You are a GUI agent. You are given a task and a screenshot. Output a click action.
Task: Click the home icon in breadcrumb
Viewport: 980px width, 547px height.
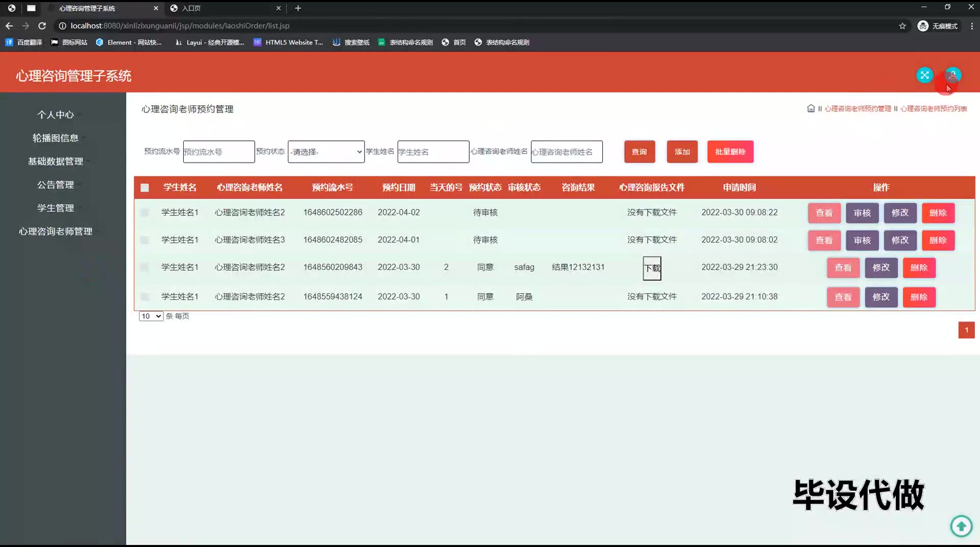tap(811, 109)
